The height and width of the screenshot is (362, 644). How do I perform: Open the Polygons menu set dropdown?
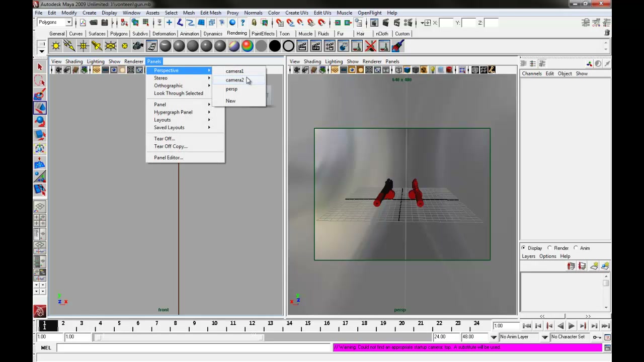tap(55, 22)
